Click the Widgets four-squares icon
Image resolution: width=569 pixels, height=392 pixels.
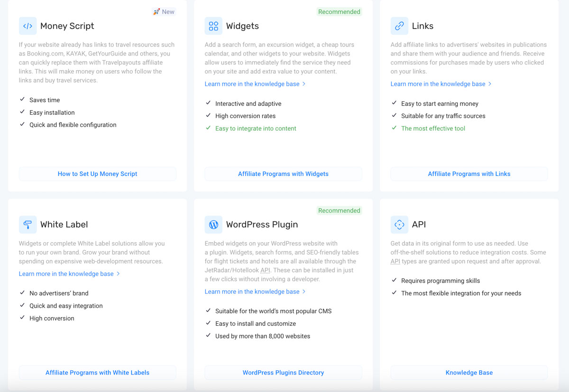213,26
